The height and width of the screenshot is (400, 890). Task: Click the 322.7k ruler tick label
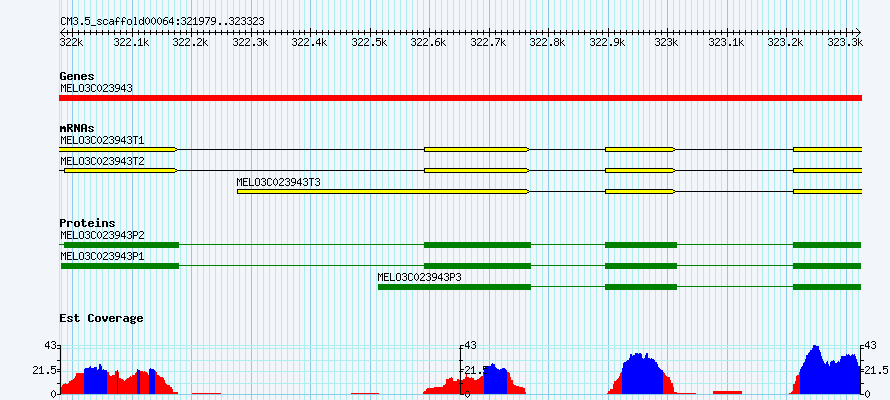pos(488,42)
